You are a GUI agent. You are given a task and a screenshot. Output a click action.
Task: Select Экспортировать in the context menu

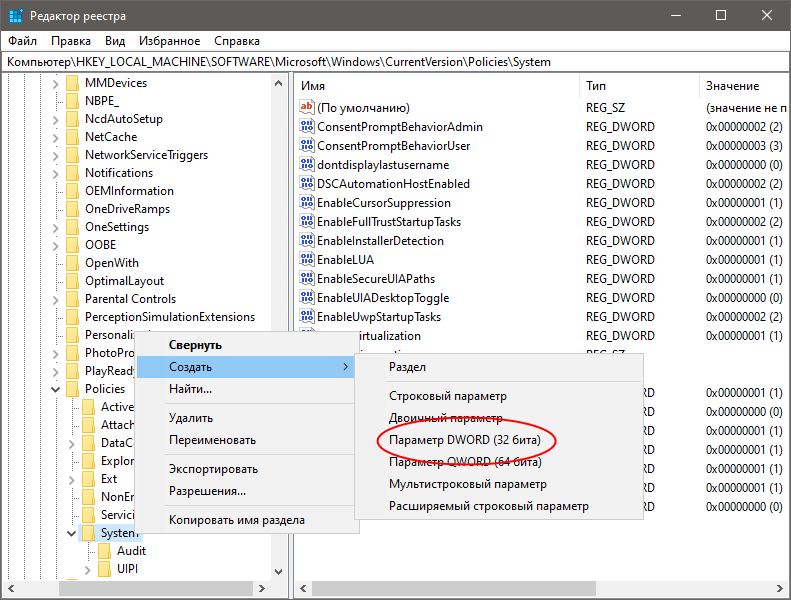tap(213, 469)
